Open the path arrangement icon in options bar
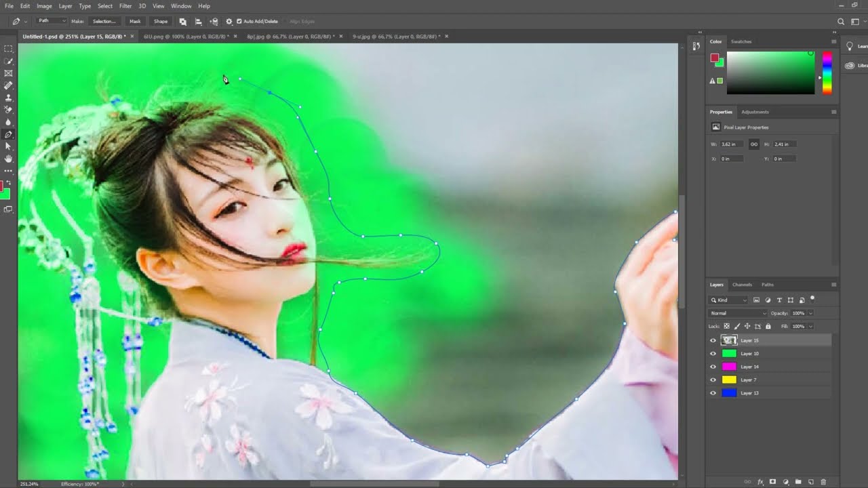The image size is (868, 488). [x=214, y=22]
